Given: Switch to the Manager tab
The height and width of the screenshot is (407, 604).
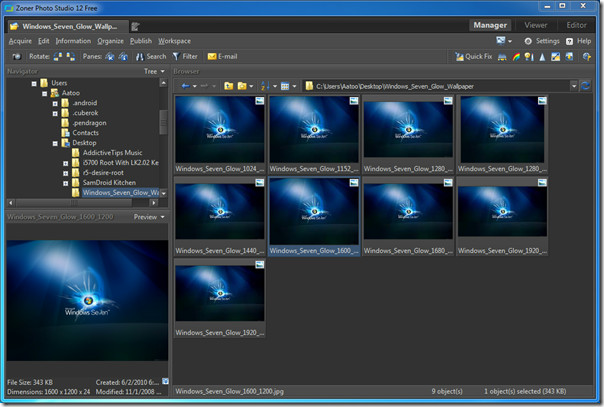Looking at the screenshot, I should click(x=490, y=25).
